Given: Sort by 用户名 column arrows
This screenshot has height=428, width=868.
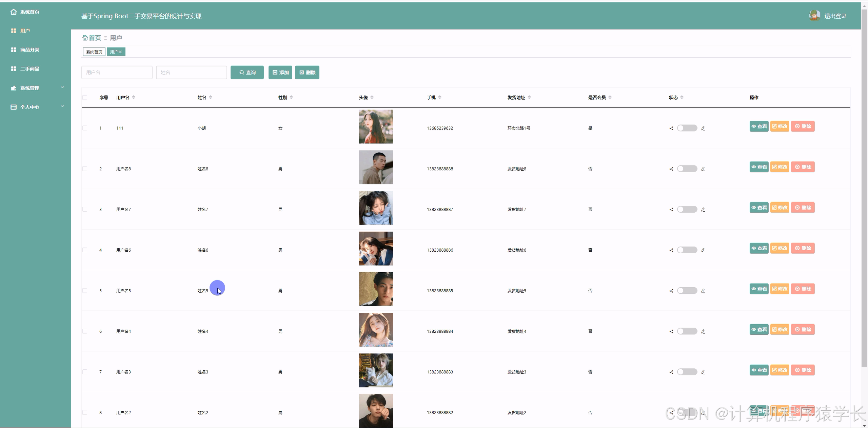Looking at the screenshot, I should (134, 97).
